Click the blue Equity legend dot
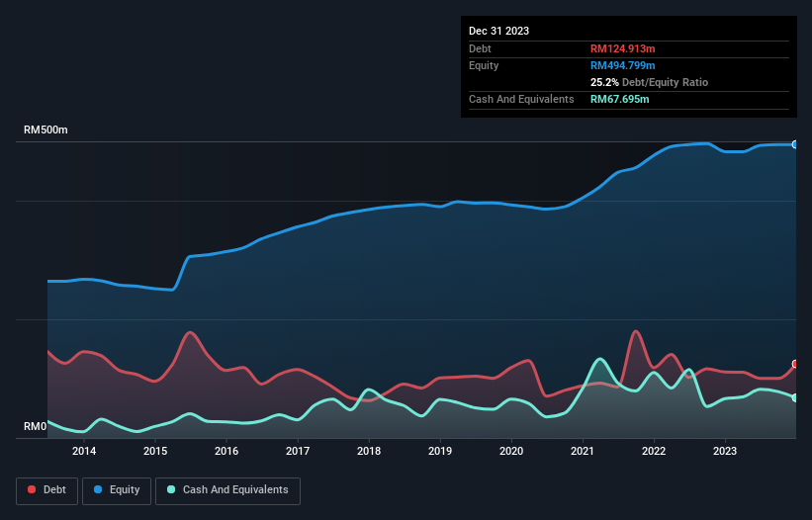812x520 pixels. (x=98, y=489)
